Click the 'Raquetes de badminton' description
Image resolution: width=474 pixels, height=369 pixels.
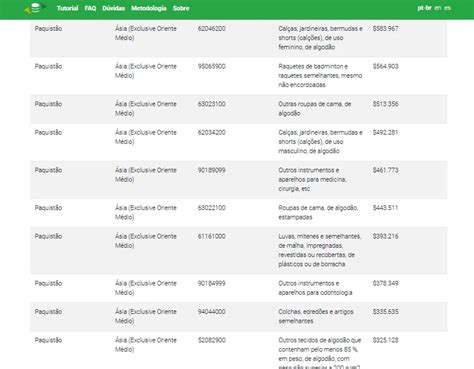click(x=320, y=76)
